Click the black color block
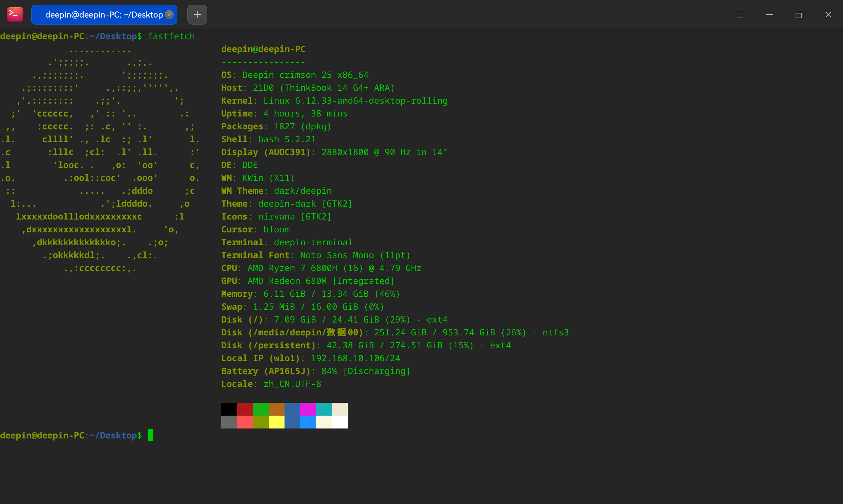Viewport: 843px width, 504px height. tap(229, 409)
